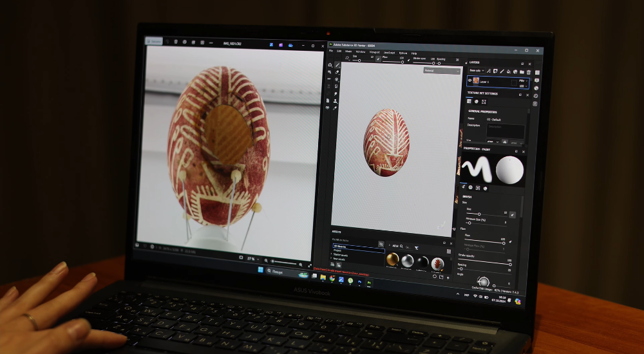Screen dimensions: 644x354
Task: Open the Python menu
Action: 403,53
